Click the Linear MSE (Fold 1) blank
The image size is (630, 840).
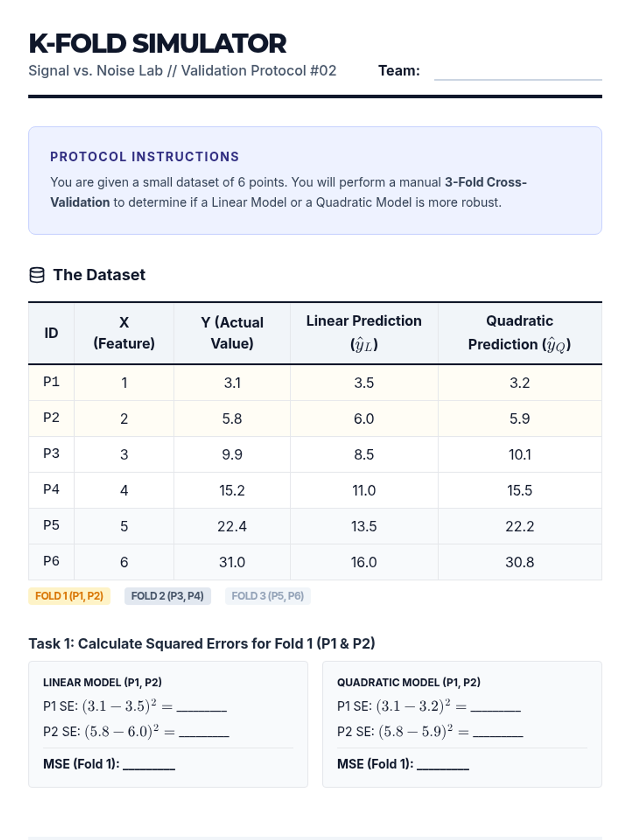pos(149,764)
